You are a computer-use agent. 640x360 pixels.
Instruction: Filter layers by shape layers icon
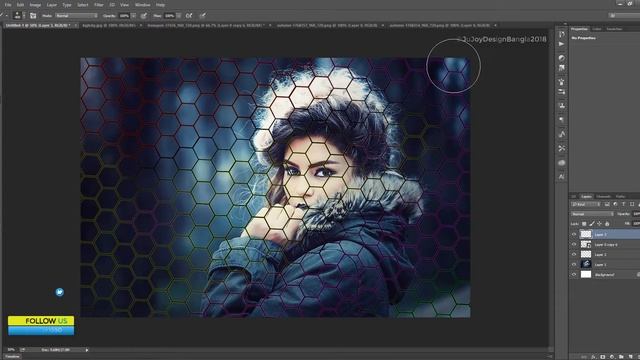point(632,204)
